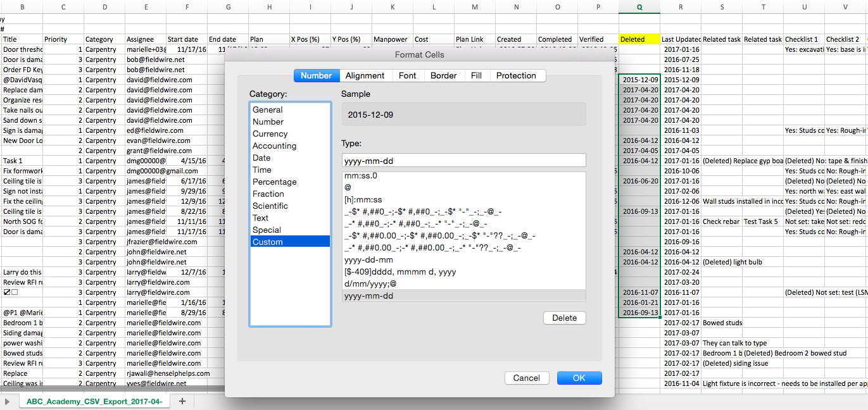Select the ABC_Academy_CSV_Export sheet tab
Screen dimensions: 868x410
tap(94, 401)
